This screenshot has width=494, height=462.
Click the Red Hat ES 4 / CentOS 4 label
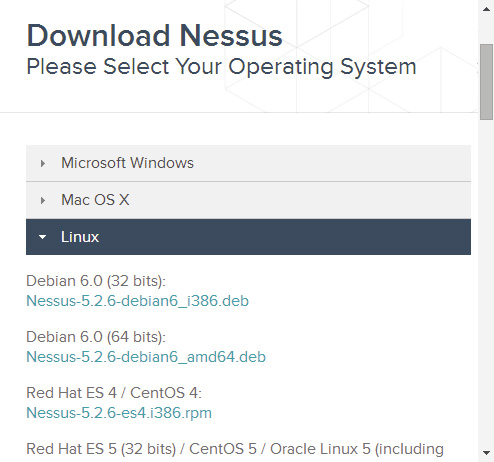click(x=114, y=393)
